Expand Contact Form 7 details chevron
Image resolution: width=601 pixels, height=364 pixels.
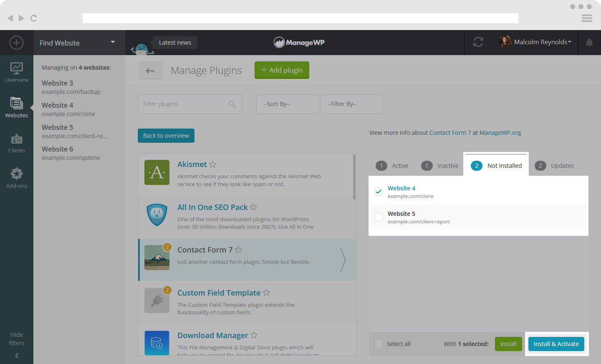coord(343,260)
